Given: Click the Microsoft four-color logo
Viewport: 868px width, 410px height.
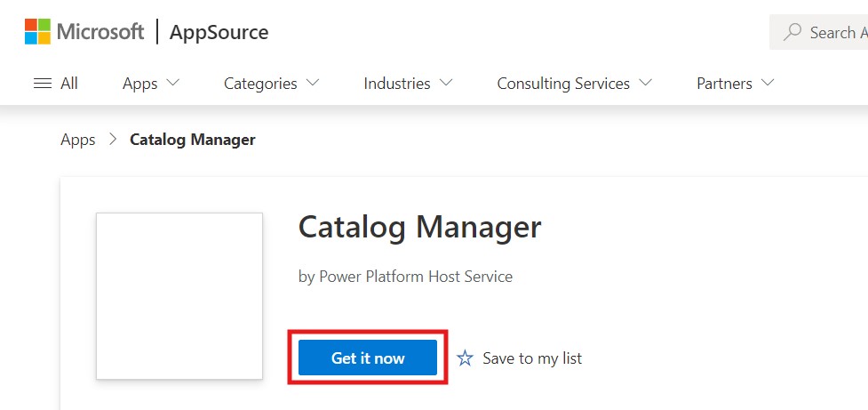Looking at the screenshot, I should (37, 32).
